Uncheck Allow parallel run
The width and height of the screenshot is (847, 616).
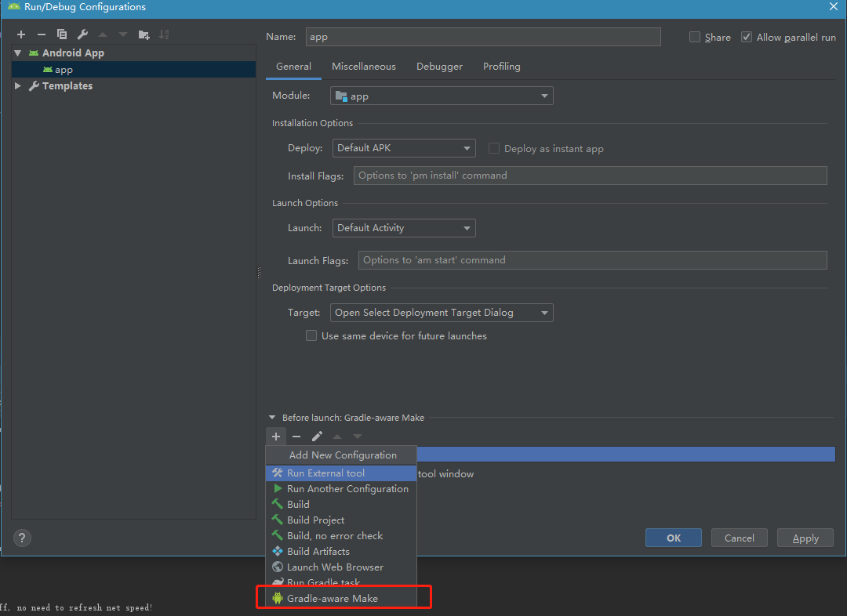(x=746, y=37)
